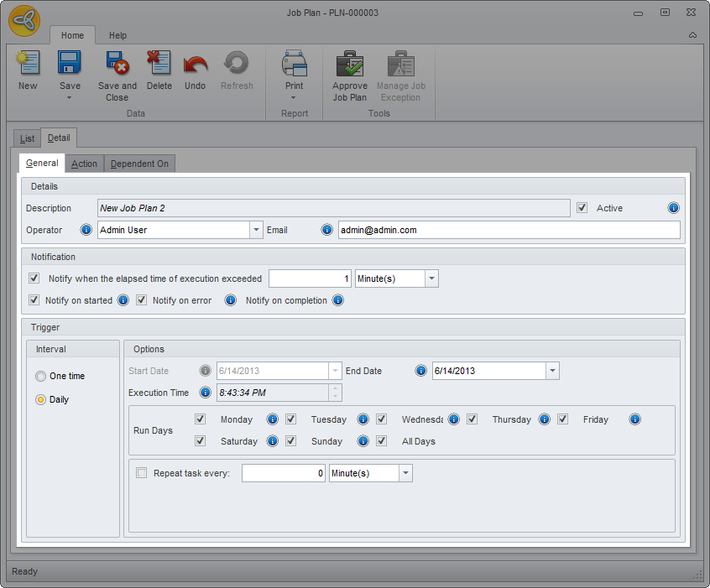Select the Daily interval radio button

41,400
